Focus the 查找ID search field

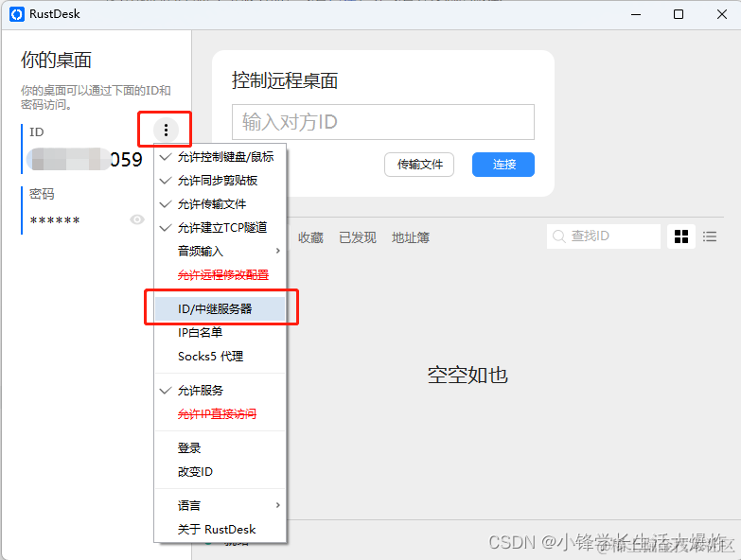click(604, 236)
